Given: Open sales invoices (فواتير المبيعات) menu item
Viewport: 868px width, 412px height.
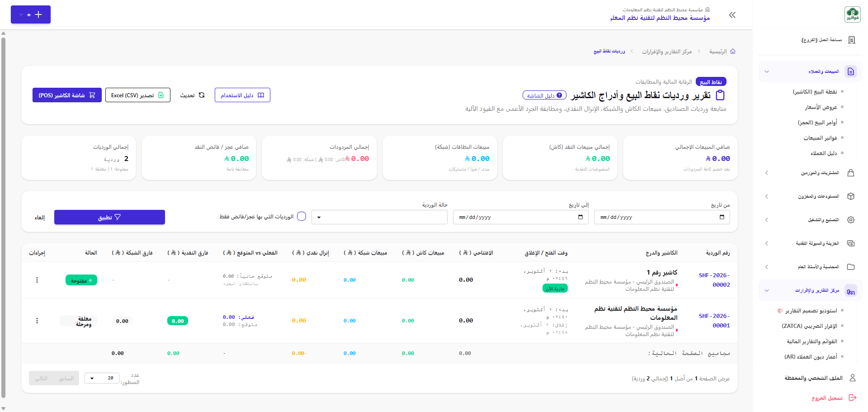Looking at the screenshot, I should tap(820, 138).
